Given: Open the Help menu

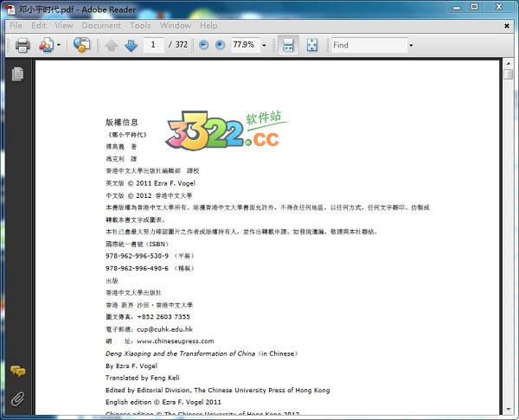Looking at the screenshot, I should point(208,25).
